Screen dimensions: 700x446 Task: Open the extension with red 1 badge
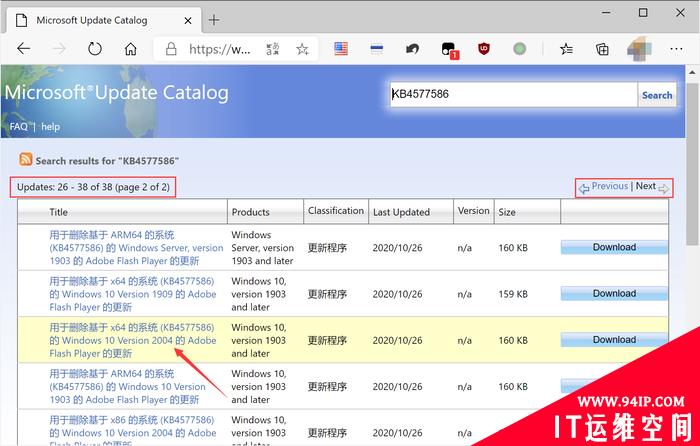point(449,50)
